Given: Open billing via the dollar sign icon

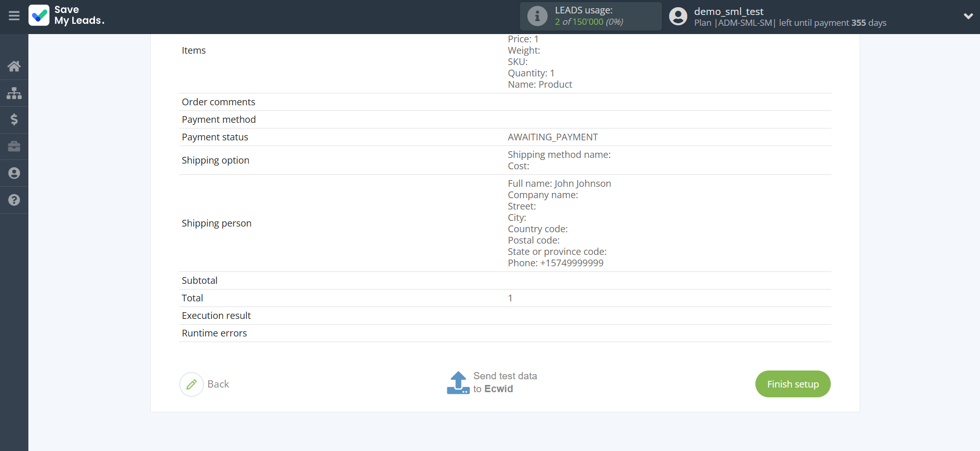Looking at the screenshot, I should (14, 120).
